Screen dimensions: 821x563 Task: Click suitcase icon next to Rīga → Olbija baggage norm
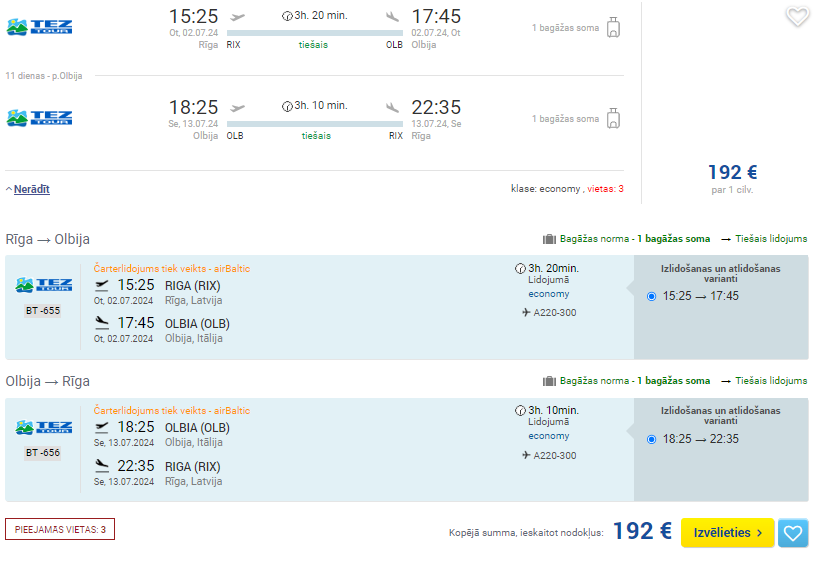tap(549, 239)
